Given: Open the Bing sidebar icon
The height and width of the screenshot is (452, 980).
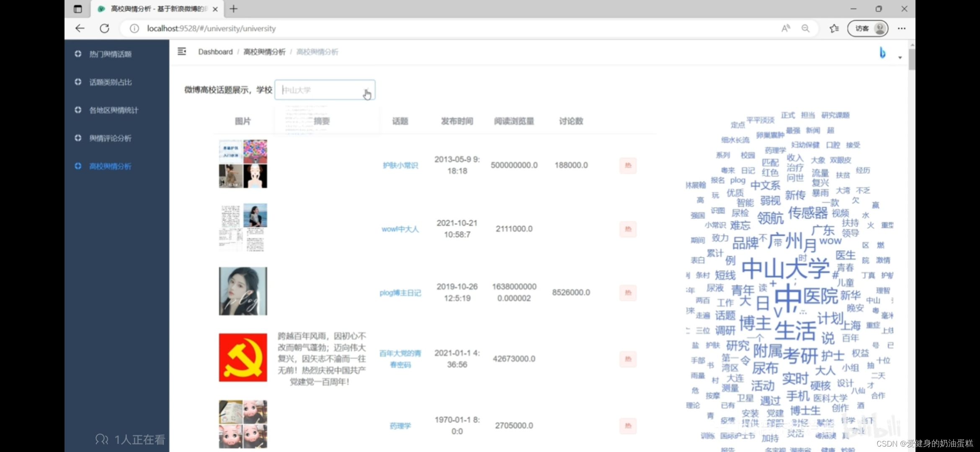Looking at the screenshot, I should (882, 53).
